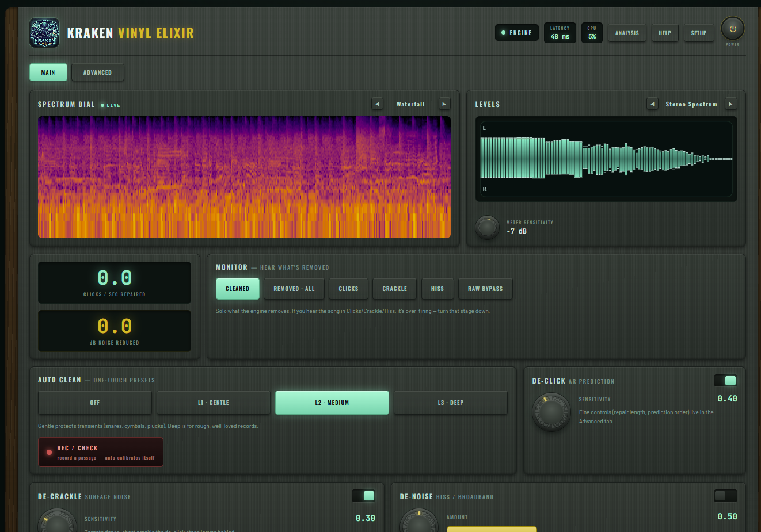Click the Meter Sensitivity knob
Screen dimensions: 761x532
click(x=488, y=227)
